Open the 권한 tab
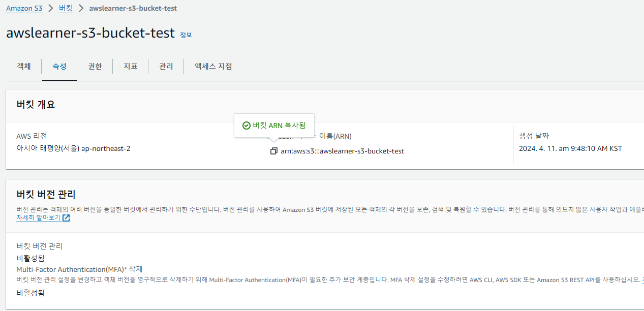The height and width of the screenshot is (311, 644). point(95,66)
